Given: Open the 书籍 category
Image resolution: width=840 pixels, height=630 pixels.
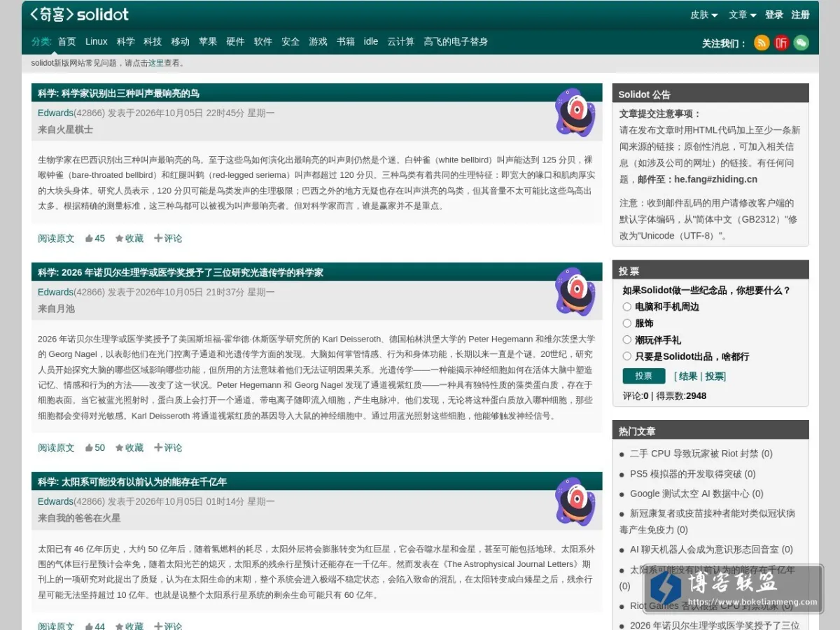Looking at the screenshot, I should pyautogui.click(x=346, y=41).
